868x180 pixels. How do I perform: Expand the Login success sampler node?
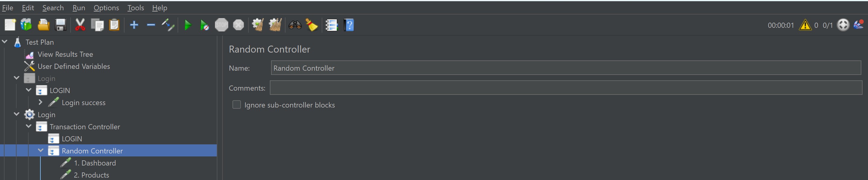pos(40,102)
